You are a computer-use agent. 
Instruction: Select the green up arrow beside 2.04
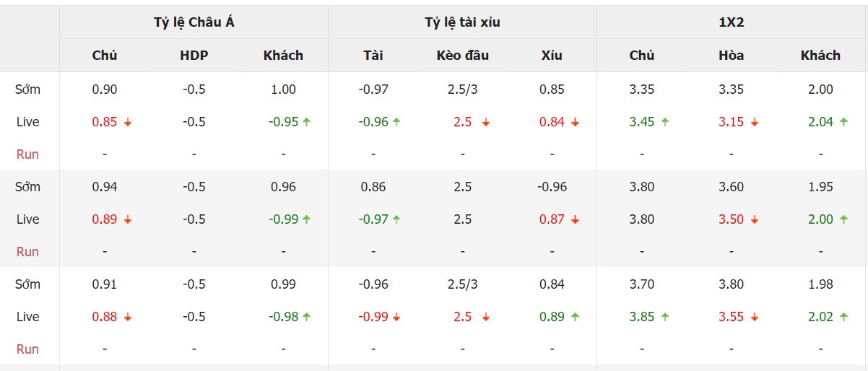click(844, 123)
